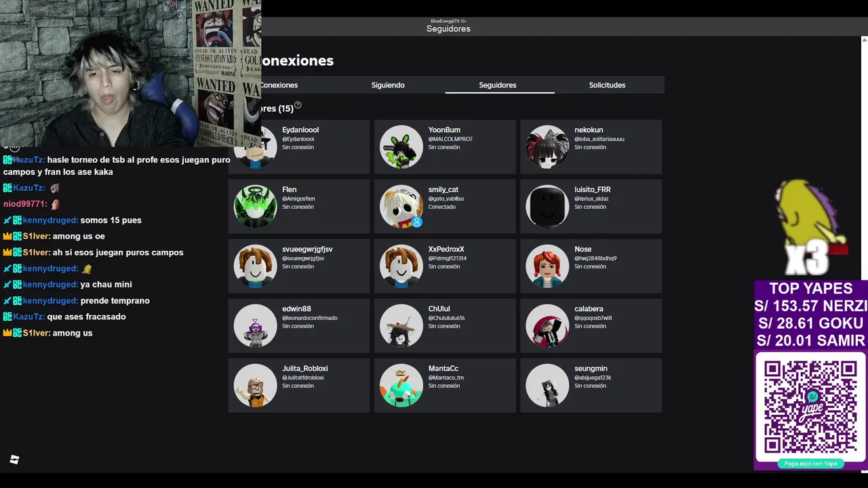Click the seungmin display name
Image resolution: width=868 pixels, height=488 pixels.
591,369
